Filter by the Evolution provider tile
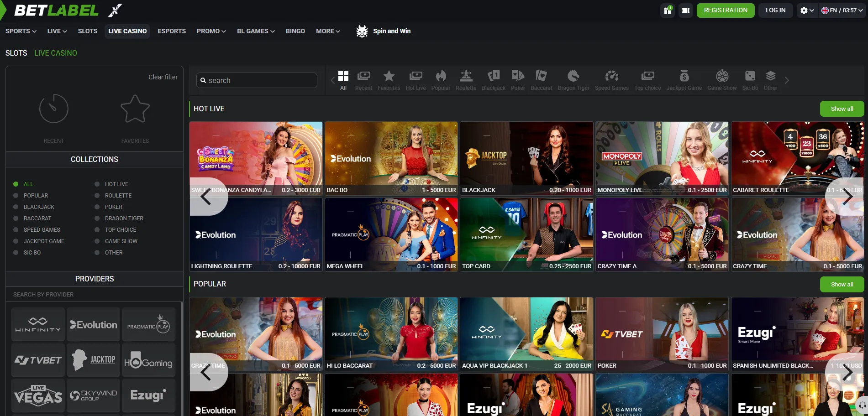This screenshot has height=416, width=868. (93, 324)
